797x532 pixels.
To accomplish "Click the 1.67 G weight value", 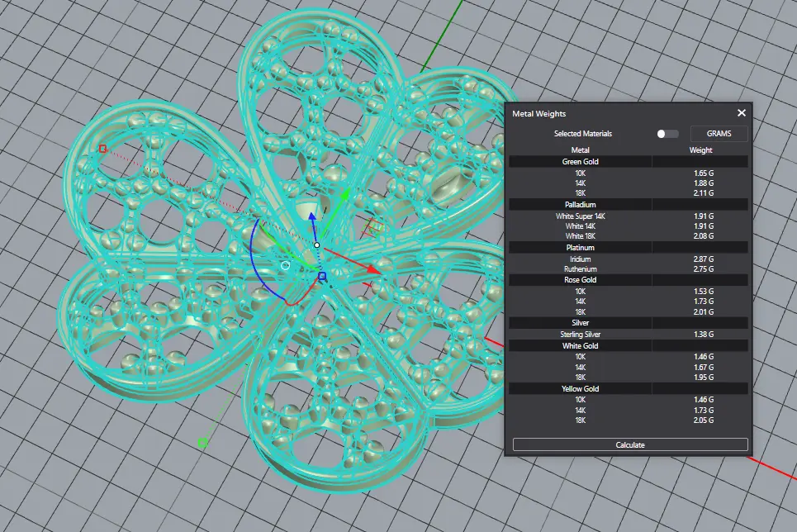I will pyautogui.click(x=704, y=368).
